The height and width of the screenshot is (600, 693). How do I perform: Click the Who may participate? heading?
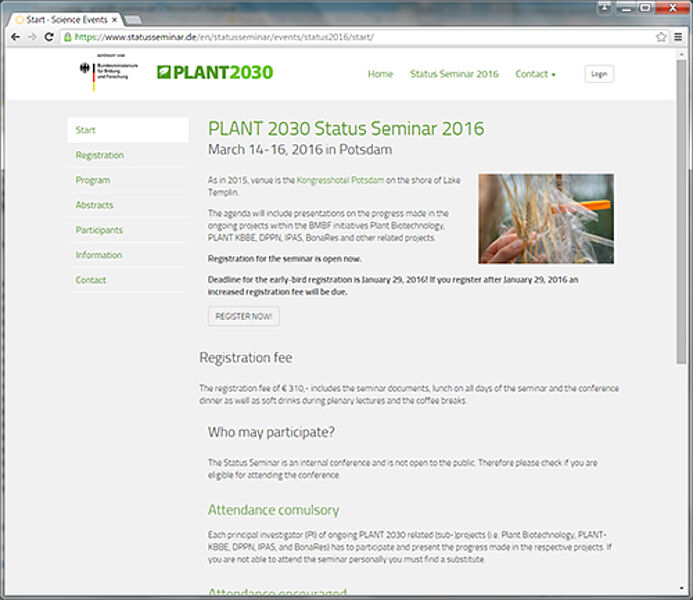(x=271, y=432)
